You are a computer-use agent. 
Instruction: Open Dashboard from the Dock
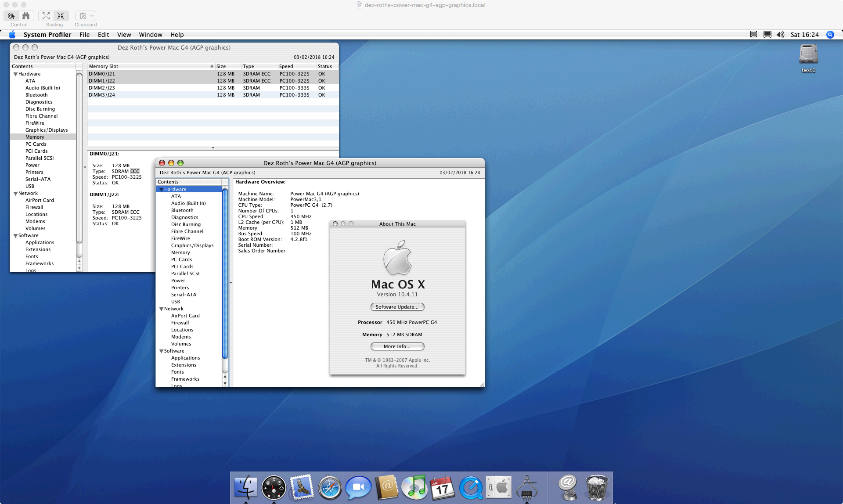pos(274,487)
